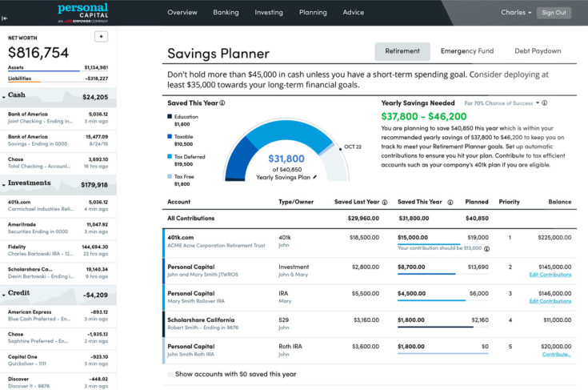
Task: Click the Sign Out button
Action: point(554,13)
